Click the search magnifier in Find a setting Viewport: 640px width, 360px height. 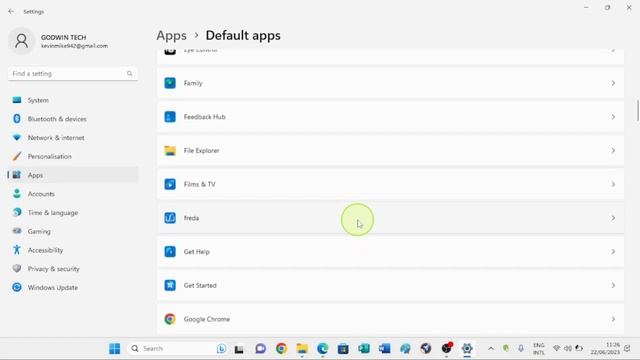(x=129, y=73)
